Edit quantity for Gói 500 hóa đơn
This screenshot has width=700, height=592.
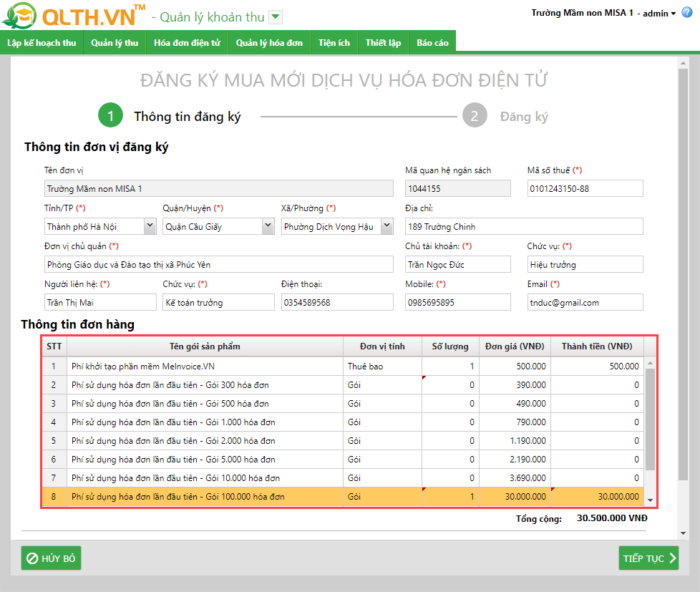click(450, 404)
